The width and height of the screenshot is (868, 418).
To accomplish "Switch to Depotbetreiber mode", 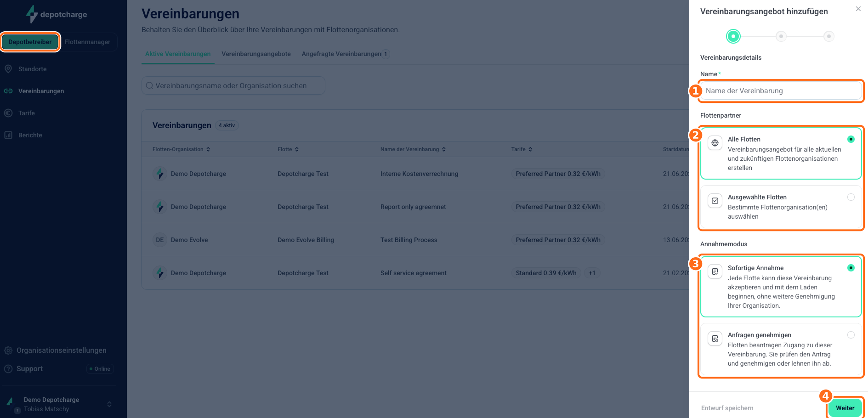I will coord(30,42).
